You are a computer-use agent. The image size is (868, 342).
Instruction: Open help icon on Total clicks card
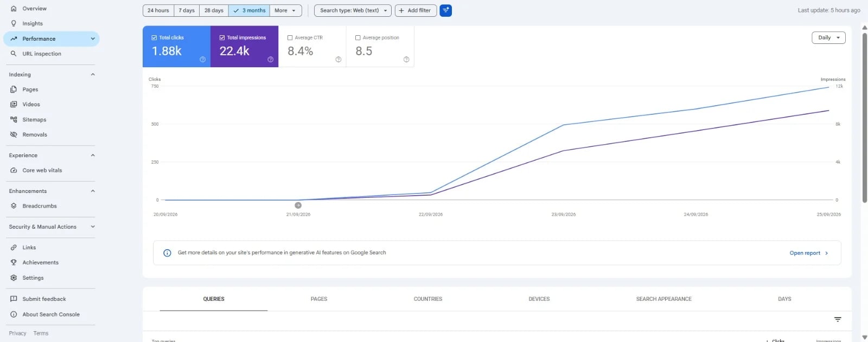202,60
